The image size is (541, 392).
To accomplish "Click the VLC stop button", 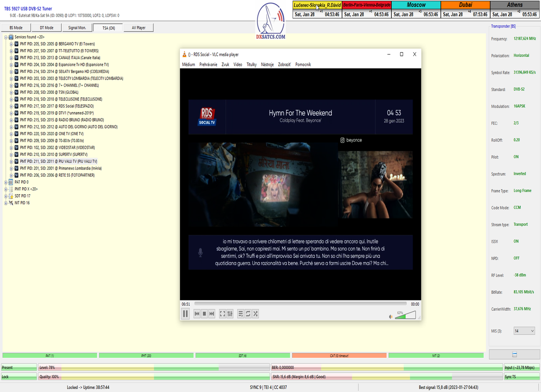I will click(x=204, y=314).
